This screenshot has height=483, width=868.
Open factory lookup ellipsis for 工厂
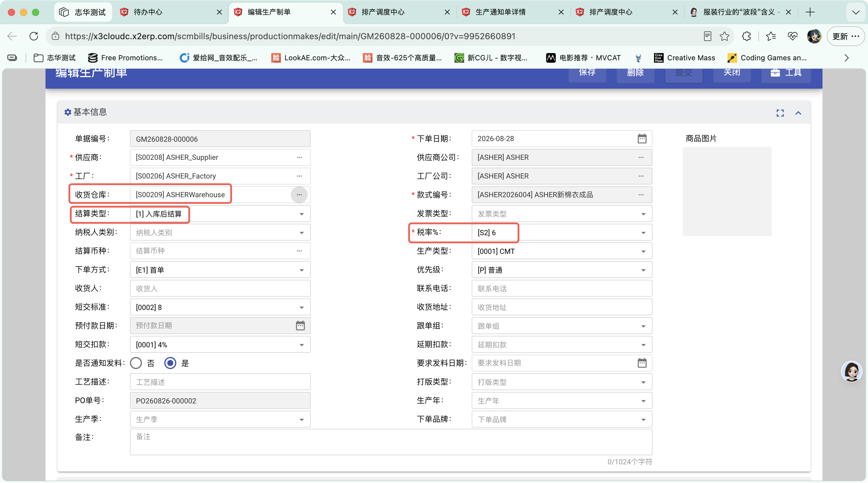(299, 176)
